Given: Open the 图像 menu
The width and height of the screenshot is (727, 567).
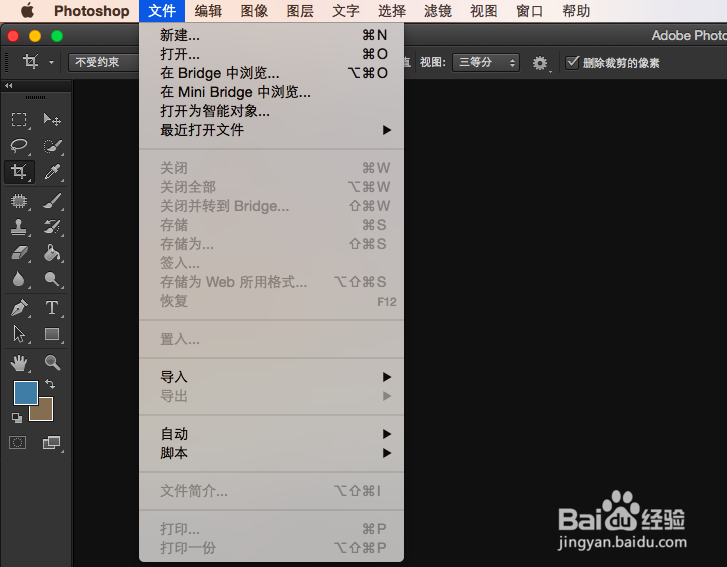Looking at the screenshot, I should coord(254,11).
